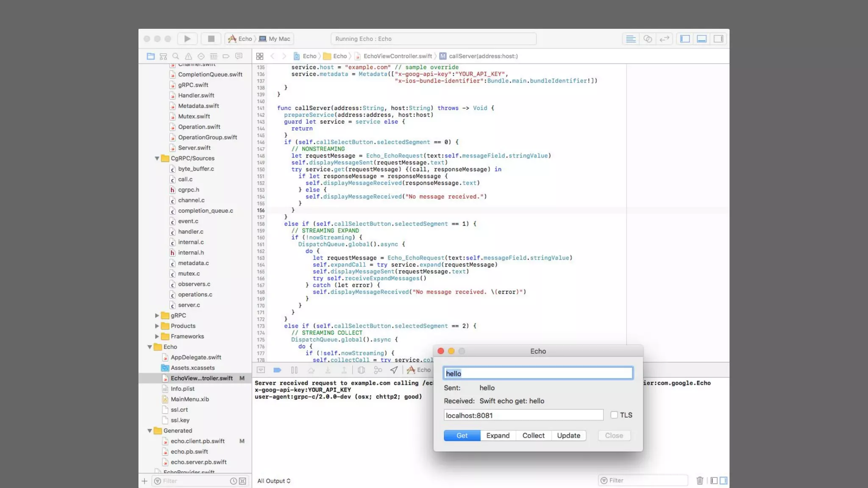Screen dimensions: 868x488
Task: Open AppDelegate.swift in the navigator
Action: pyautogui.click(x=196, y=357)
